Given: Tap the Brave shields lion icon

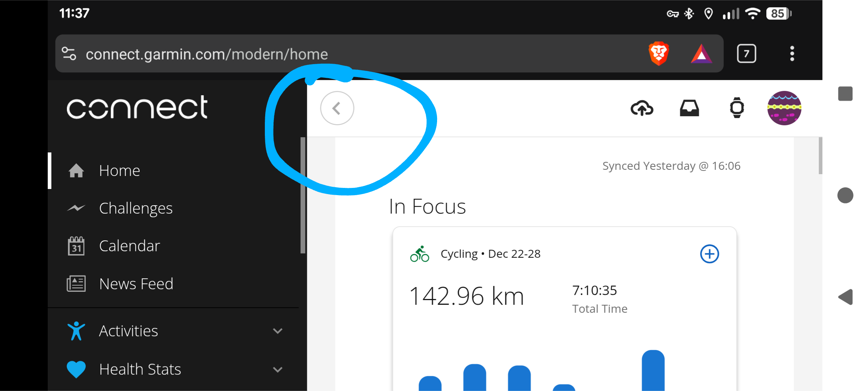Looking at the screenshot, I should (659, 54).
